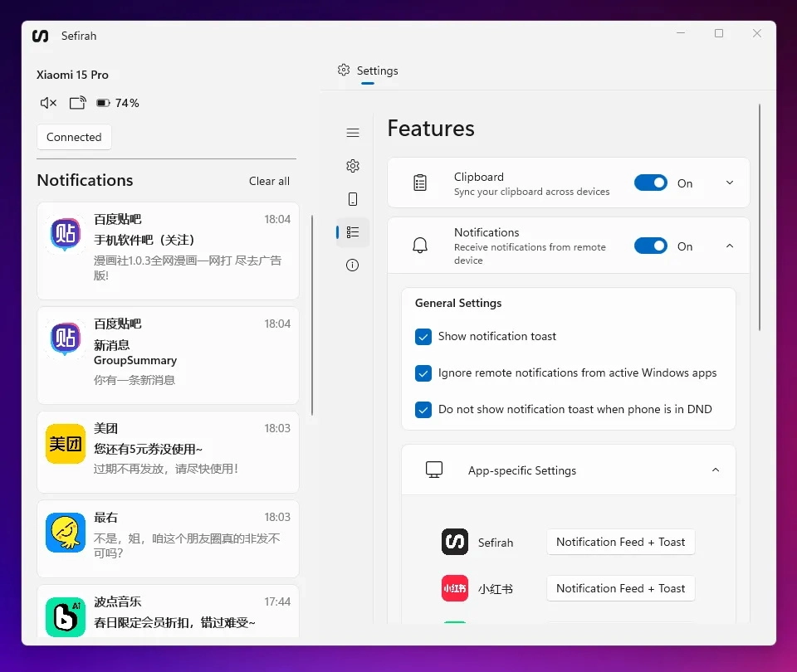Open General settings via sidebar gear icon
Screen dimensions: 797x672
click(x=353, y=166)
